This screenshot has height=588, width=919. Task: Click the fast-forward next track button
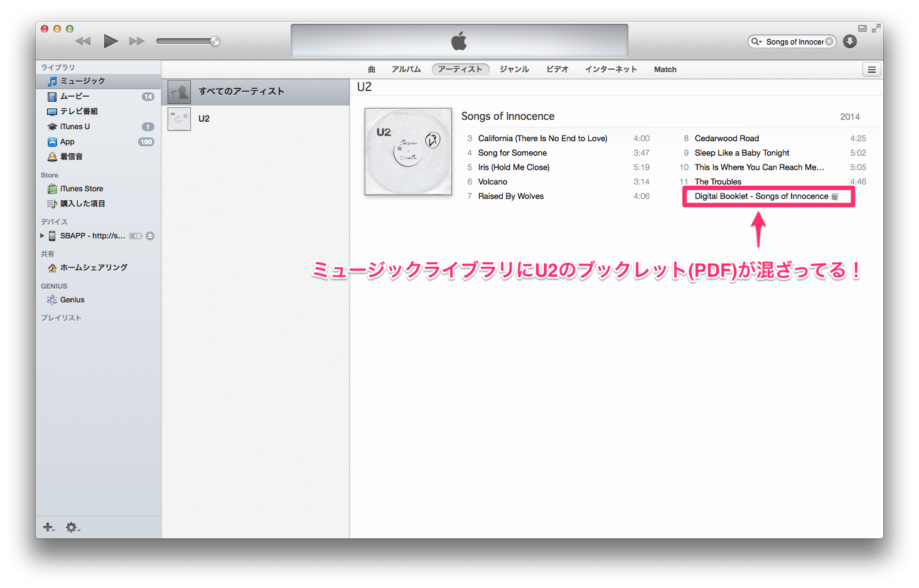137,41
